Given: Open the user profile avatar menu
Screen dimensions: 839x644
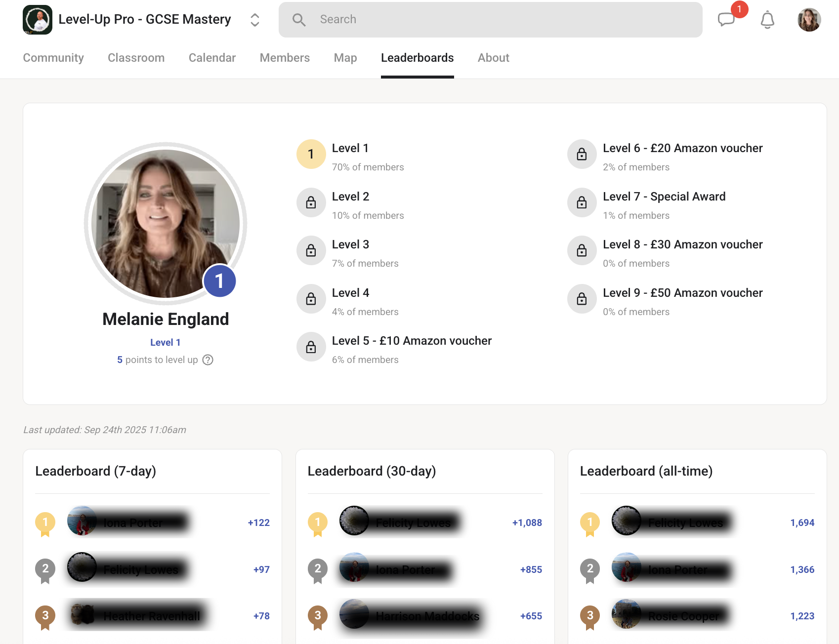Looking at the screenshot, I should [809, 20].
